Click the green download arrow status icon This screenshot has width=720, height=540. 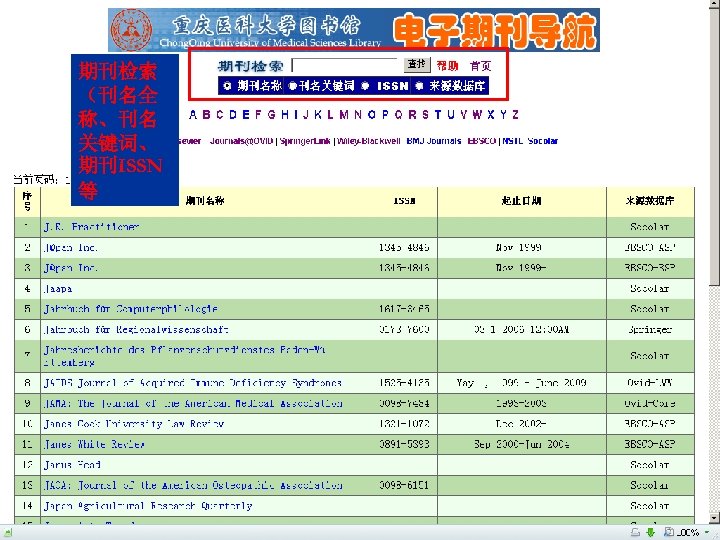coord(651,533)
